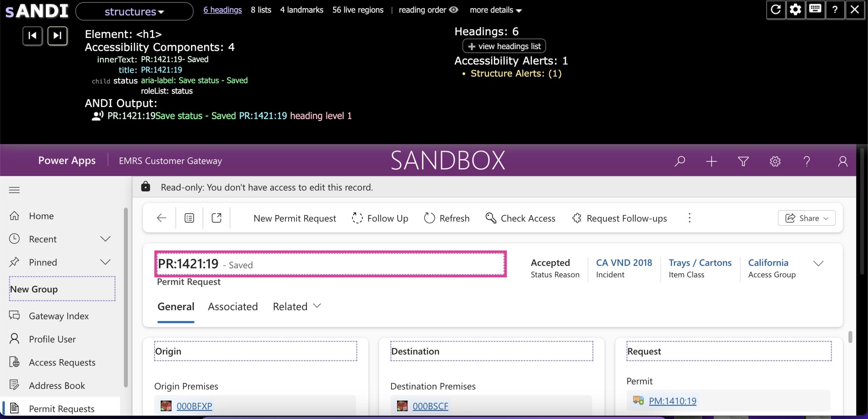Switch to the Associated tab
Screen dimensions: 868x419
233,306
